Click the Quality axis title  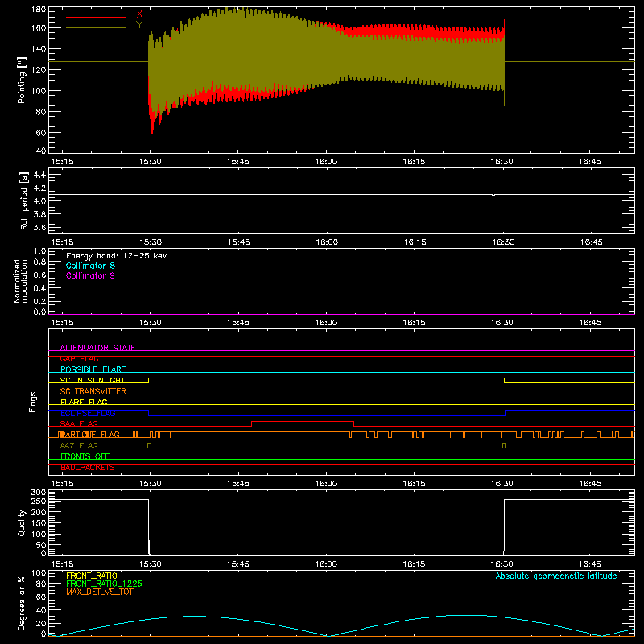tap(22, 522)
